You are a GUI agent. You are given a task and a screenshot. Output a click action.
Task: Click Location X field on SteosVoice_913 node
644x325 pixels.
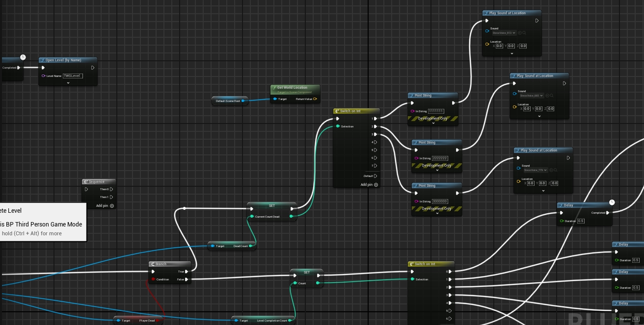tap(499, 46)
